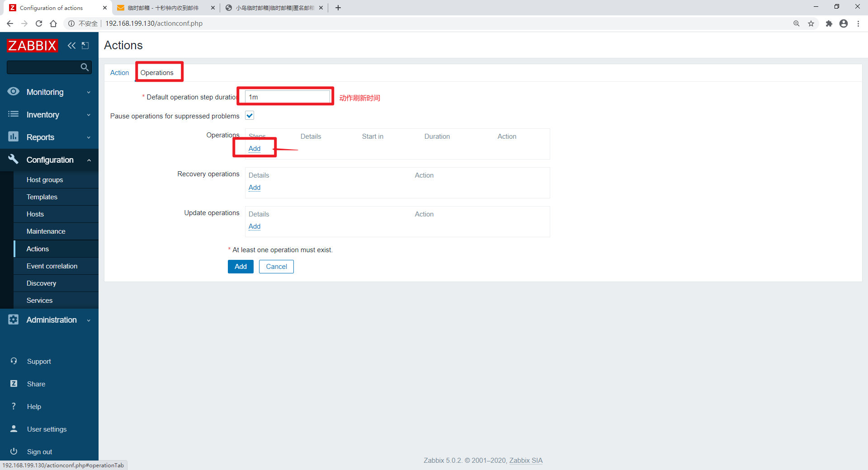Toggle sidebar hide icon next to logo
868x470 pixels.
point(85,45)
